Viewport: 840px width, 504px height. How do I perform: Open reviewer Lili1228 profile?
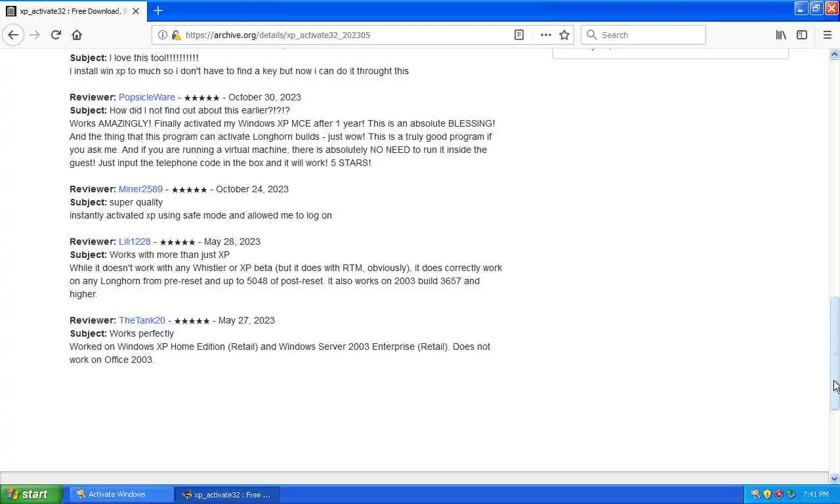click(135, 241)
